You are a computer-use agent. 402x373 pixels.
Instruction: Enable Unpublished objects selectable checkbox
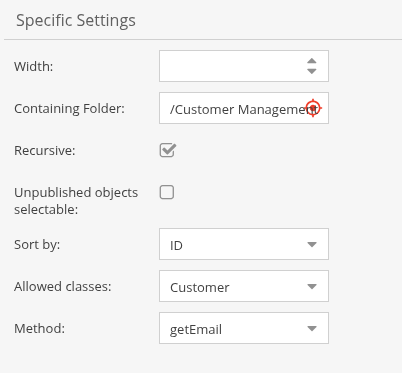click(x=167, y=192)
